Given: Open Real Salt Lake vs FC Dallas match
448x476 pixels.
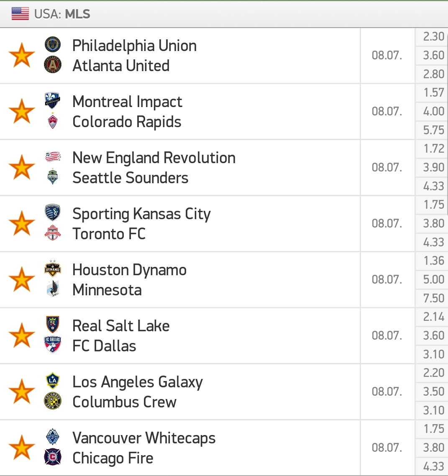Looking at the screenshot, I should tap(180, 336).
